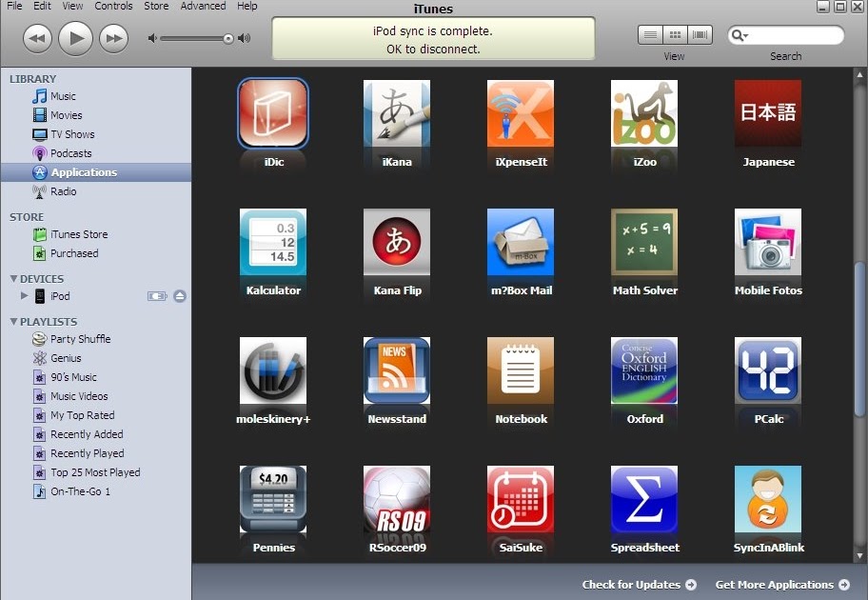
Task: Select the Spreadsheet app icon
Action: pos(644,499)
